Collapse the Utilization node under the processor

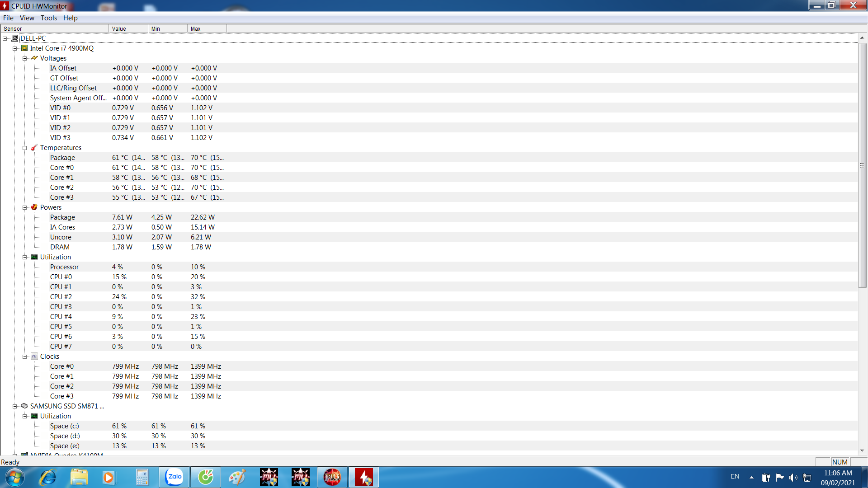[25, 257]
